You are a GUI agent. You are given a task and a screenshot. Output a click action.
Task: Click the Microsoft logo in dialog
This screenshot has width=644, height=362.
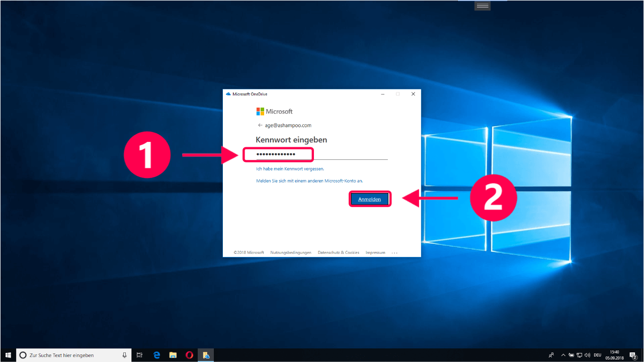point(274,111)
